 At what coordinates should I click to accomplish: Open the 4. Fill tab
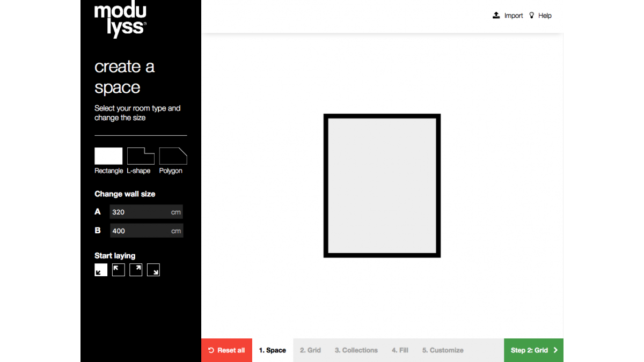pos(400,350)
